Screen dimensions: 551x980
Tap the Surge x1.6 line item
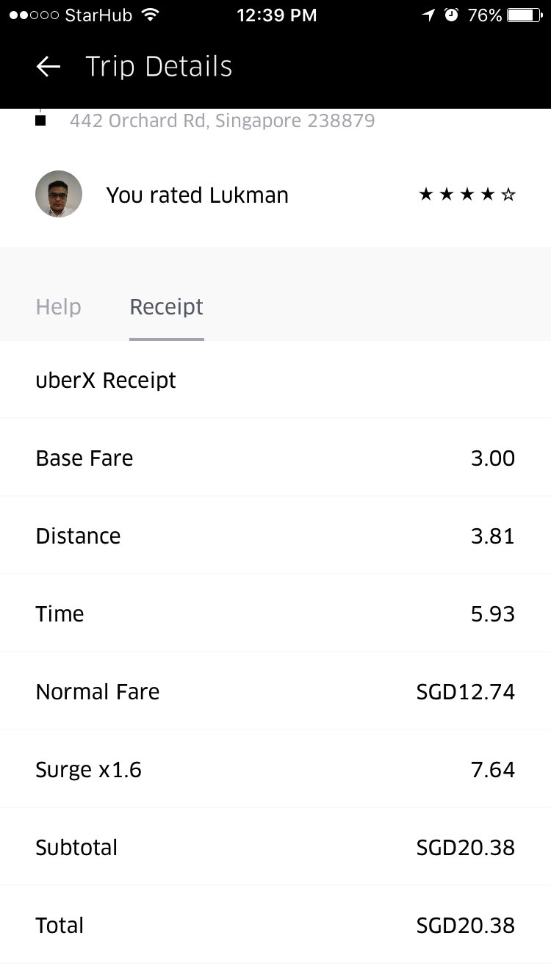(x=88, y=770)
